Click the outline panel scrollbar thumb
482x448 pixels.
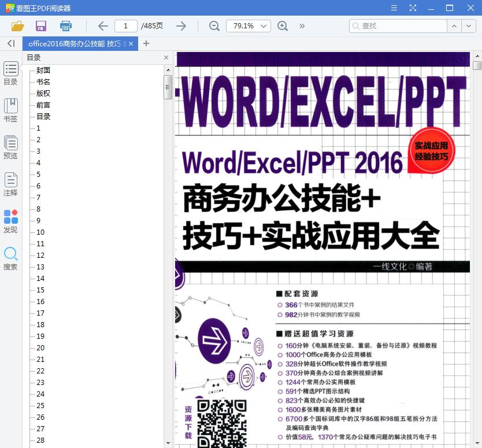coord(168,87)
